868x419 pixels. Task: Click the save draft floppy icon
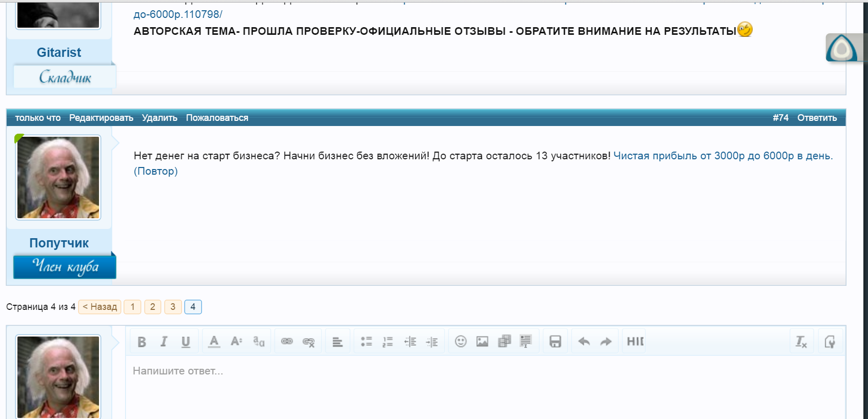click(x=555, y=342)
